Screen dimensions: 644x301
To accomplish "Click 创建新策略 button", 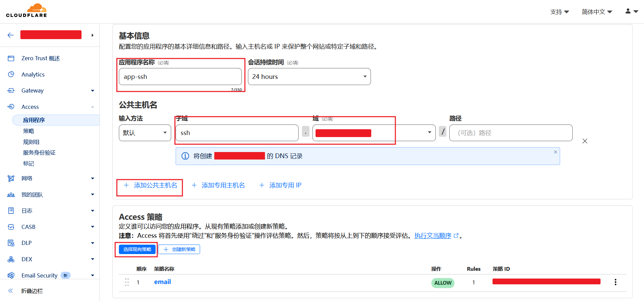I will coord(179,249).
